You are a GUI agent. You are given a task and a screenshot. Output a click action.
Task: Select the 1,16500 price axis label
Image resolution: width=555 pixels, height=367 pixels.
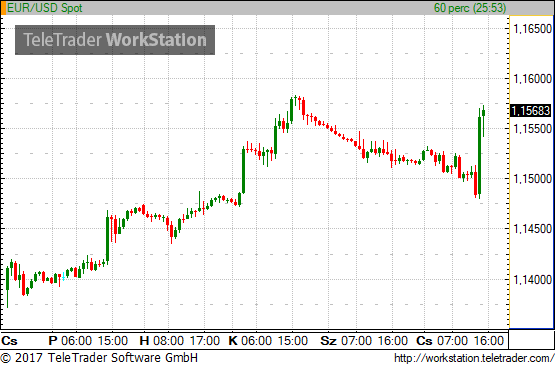pos(532,29)
